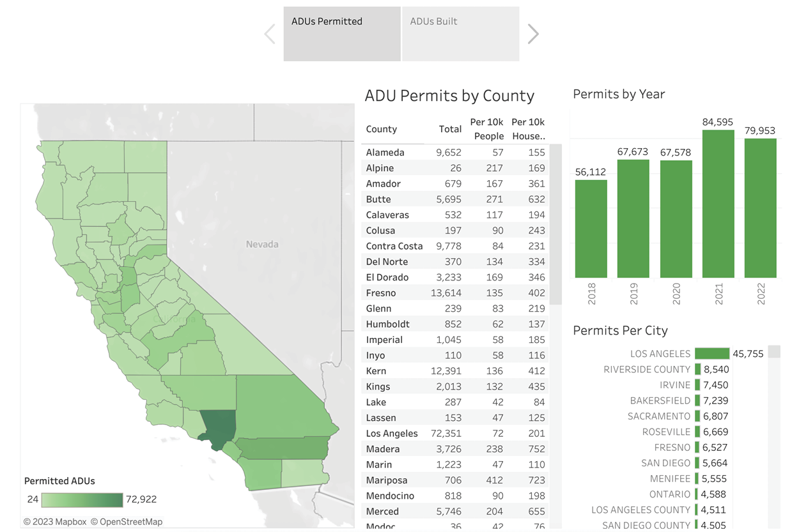
Task: Sort the table by the Total column header
Action: click(450, 129)
